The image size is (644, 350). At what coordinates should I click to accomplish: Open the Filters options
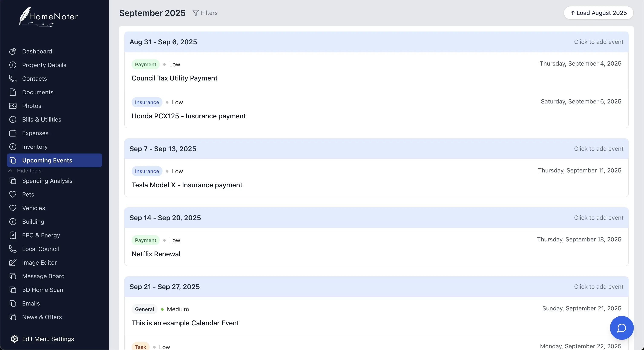[205, 13]
